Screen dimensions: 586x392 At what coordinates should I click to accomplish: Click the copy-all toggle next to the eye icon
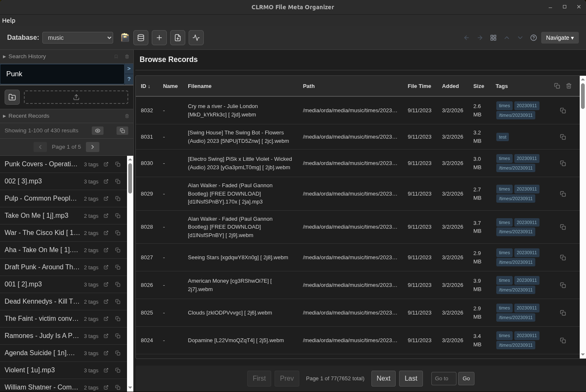[122, 131]
